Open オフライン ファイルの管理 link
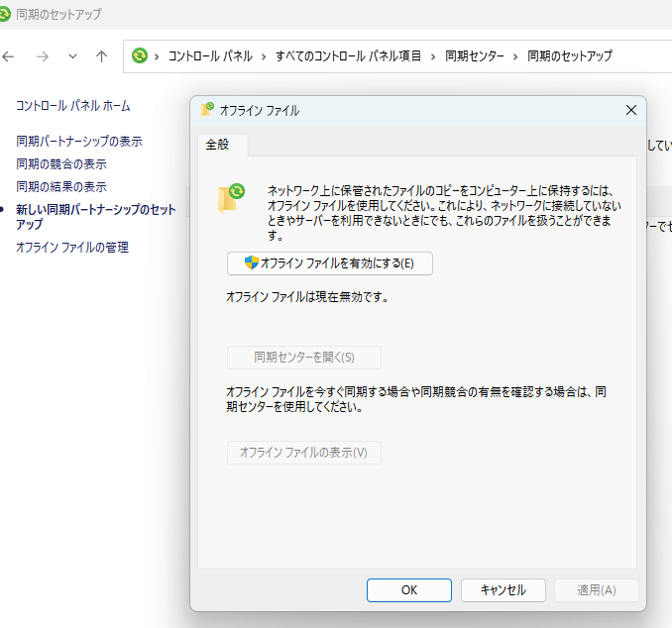672x628 pixels. tap(72, 248)
